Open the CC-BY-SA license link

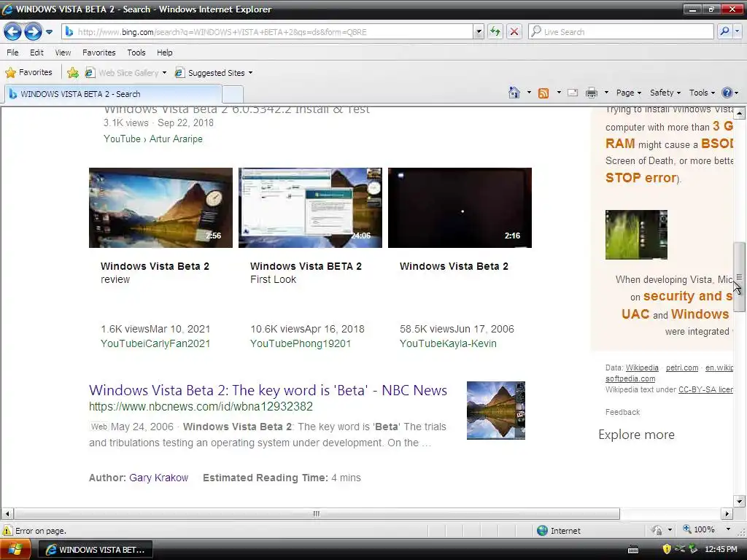click(705, 389)
